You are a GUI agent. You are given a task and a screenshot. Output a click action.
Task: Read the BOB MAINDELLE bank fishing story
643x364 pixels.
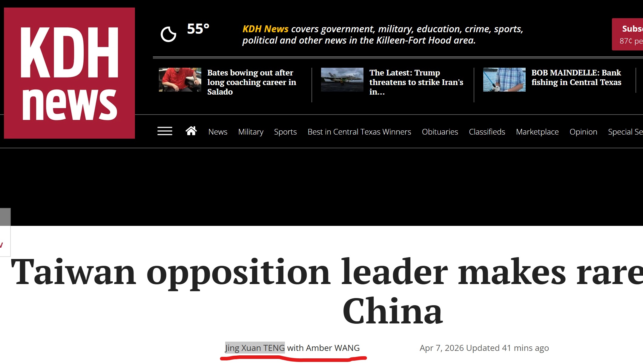[x=576, y=77]
